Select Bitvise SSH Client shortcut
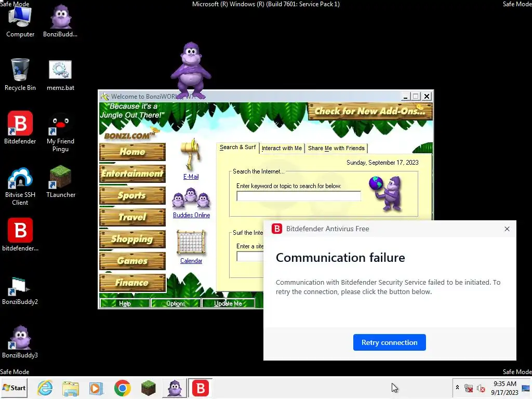Viewport: 532px width, 399px height. [x=20, y=186]
